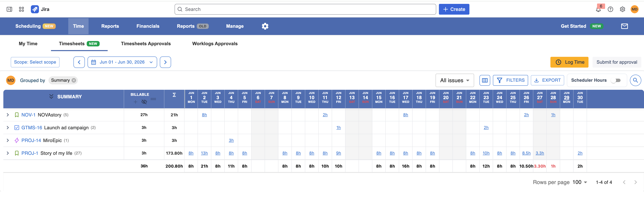Open the FILTERS button
This screenshot has width=644, height=197.
[511, 80]
